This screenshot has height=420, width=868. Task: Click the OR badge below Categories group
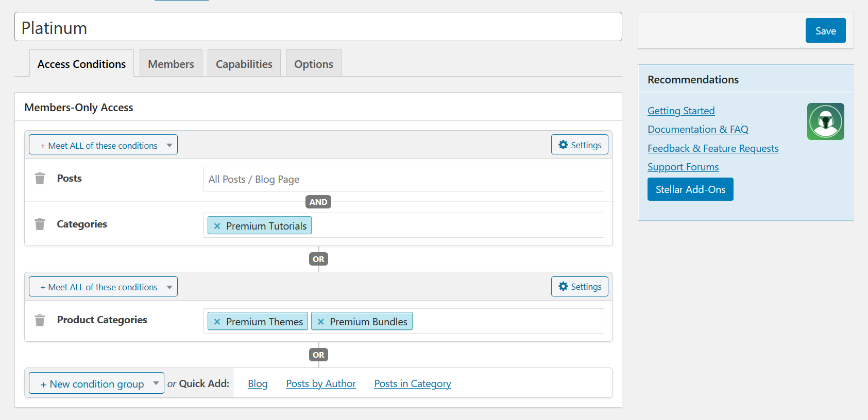[x=318, y=259]
